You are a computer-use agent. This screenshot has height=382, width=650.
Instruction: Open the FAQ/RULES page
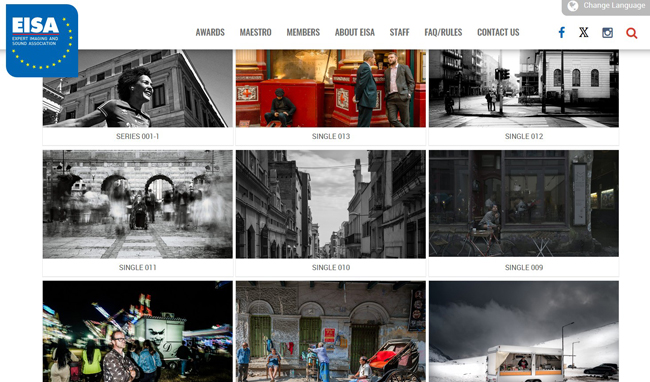coord(443,32)
